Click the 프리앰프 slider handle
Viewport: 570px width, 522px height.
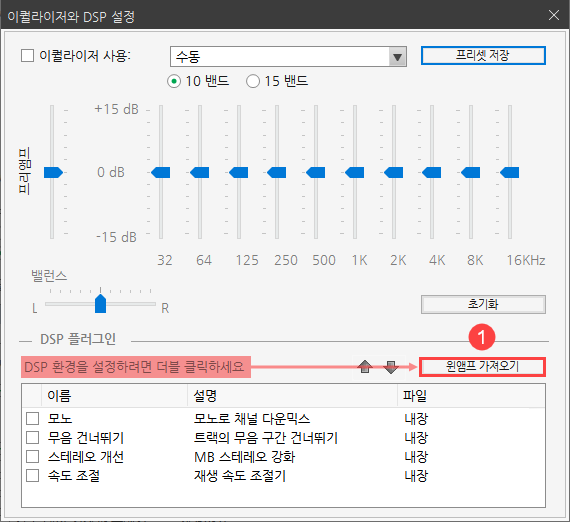pyautogui.click(x=53, y=172)
